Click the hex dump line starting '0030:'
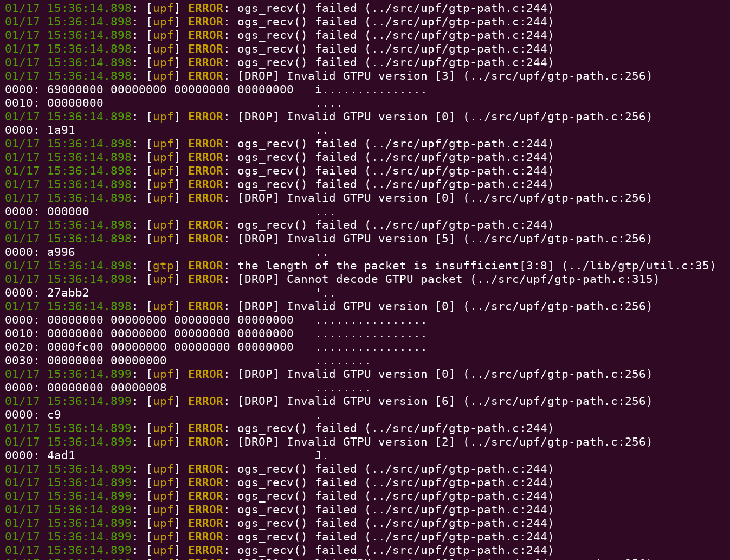The width and height of the screenshot is (730, 560). click(188, 361)
